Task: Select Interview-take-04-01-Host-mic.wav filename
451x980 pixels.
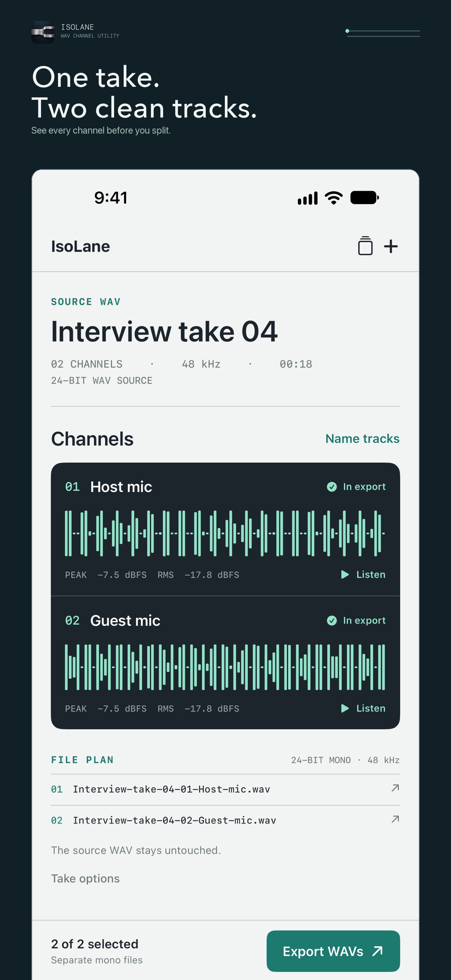Action: coord(171,789)
